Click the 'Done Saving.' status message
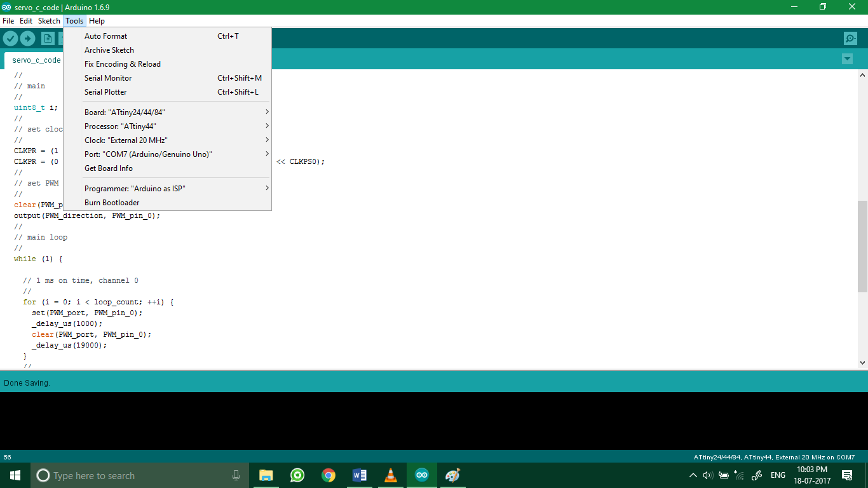868x488 pixels. [27, 383]
